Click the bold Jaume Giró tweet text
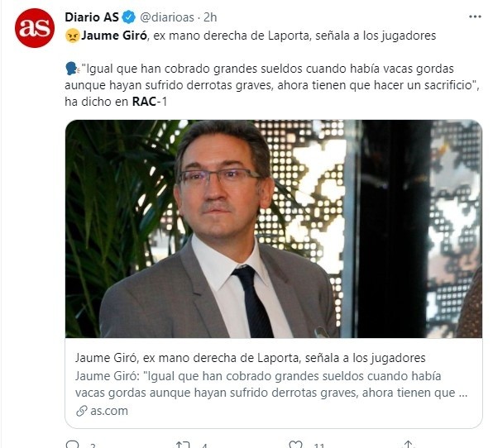 click(114, 36)
